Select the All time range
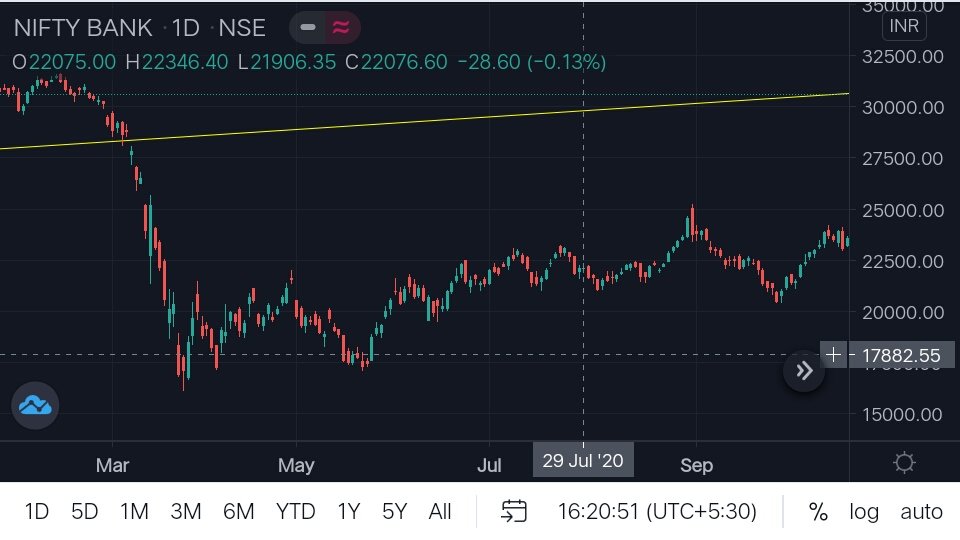 point(440,511)
